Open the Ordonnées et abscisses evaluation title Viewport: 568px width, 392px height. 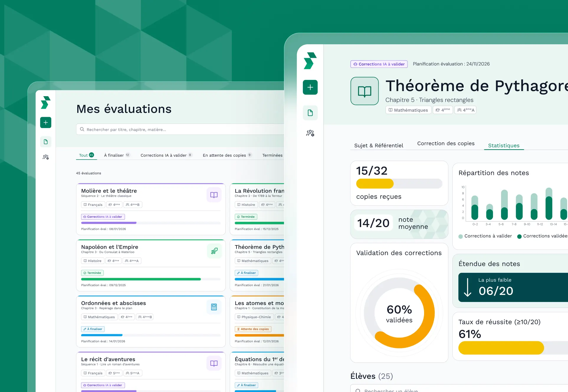click(114, 303)
